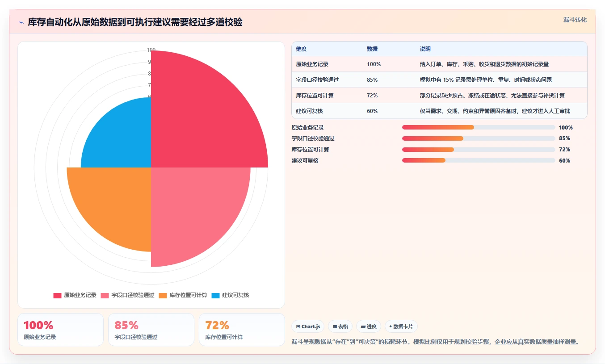Image resolution: width=605 pixels, height=364 pixels.
Task: Toggle the 建议可复核 legend item
Action: point(230,295)
